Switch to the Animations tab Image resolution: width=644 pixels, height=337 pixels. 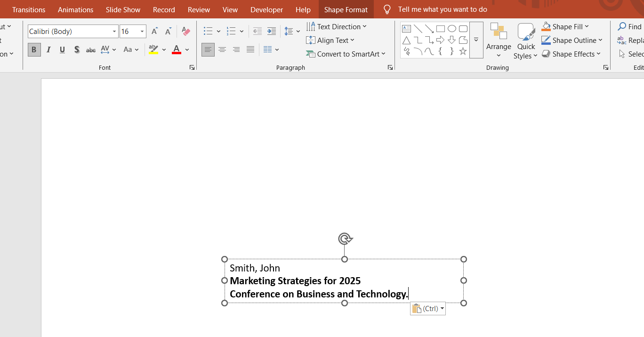coord(75,9)
